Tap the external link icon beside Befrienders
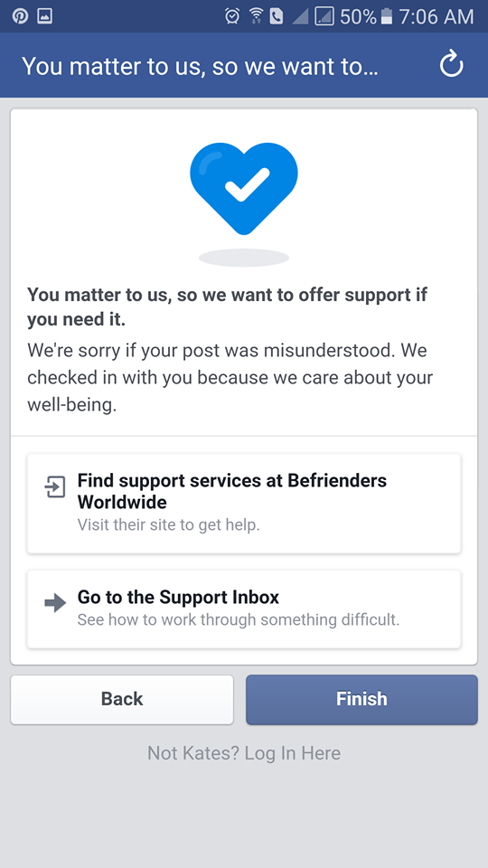488x868 pixels. (55, 487)
